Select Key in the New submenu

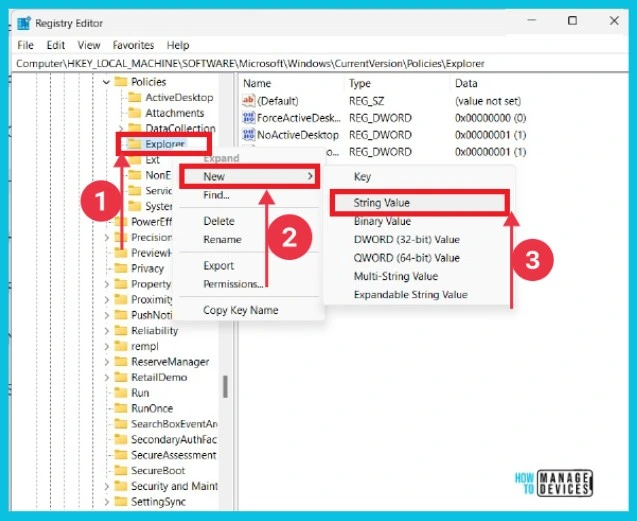[x=362, y=176]
